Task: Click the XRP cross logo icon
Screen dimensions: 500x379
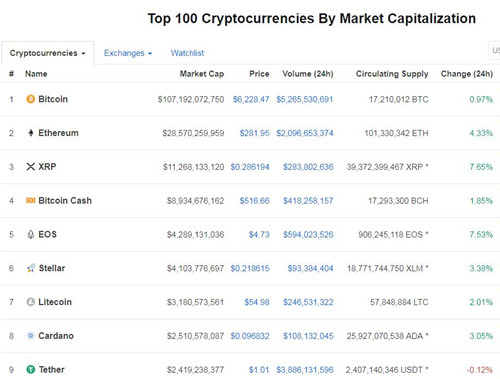Action: [x=31, y=166]
